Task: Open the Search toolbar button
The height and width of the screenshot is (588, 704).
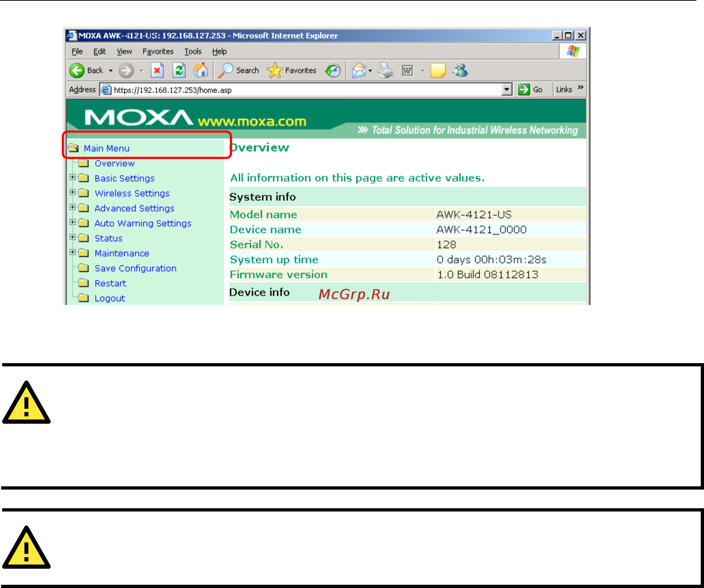Action: [238, 70]
